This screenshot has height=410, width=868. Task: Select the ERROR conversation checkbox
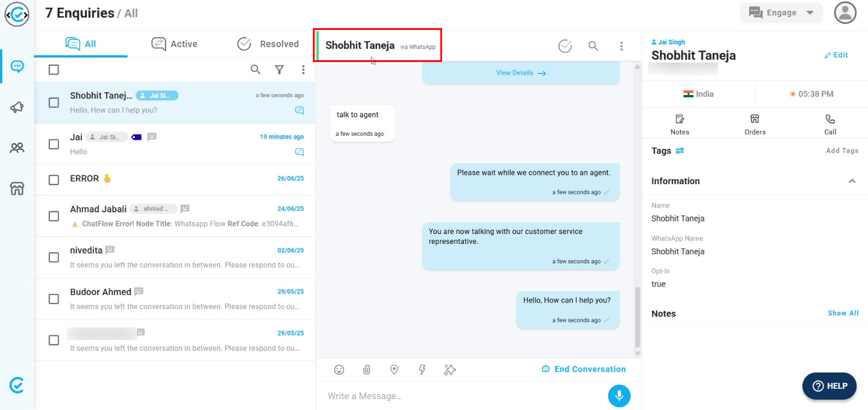[x=54, y=180]
